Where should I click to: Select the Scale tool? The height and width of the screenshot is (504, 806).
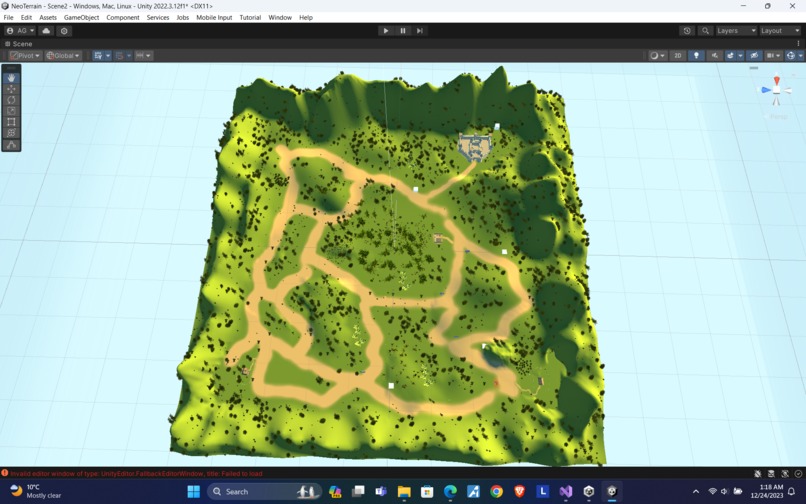[x=11, y=111]
